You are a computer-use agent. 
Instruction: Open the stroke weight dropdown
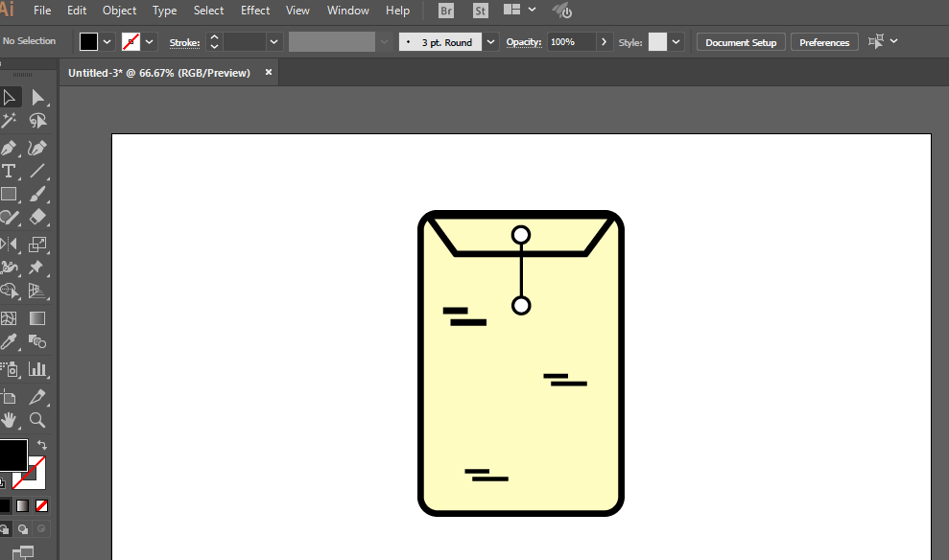pyautogui.click(x=273, y=42)
